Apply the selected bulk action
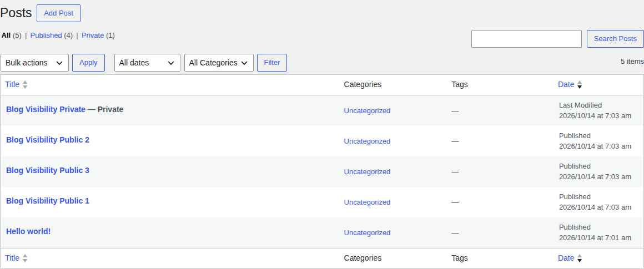Image resolution: width=644 pixels, height=269 pixels. (88, 63)
